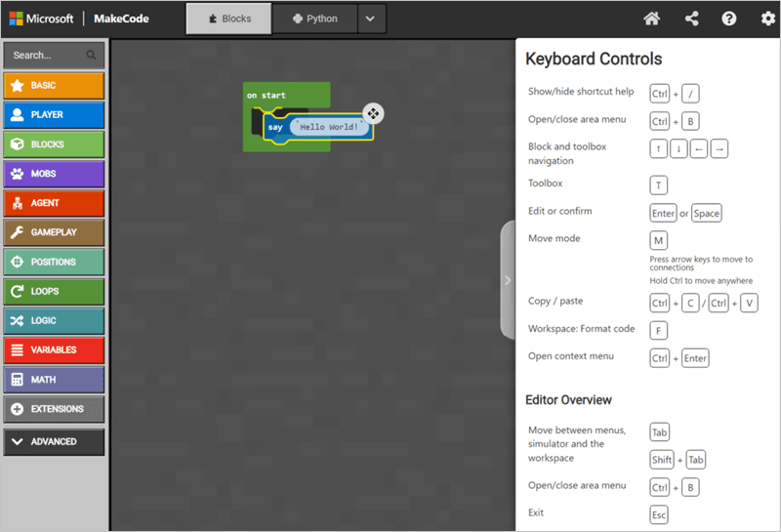This screenshot has width=781, height=532.
Task: Click the MakeCode title text
Action: [x=121, y=19]
